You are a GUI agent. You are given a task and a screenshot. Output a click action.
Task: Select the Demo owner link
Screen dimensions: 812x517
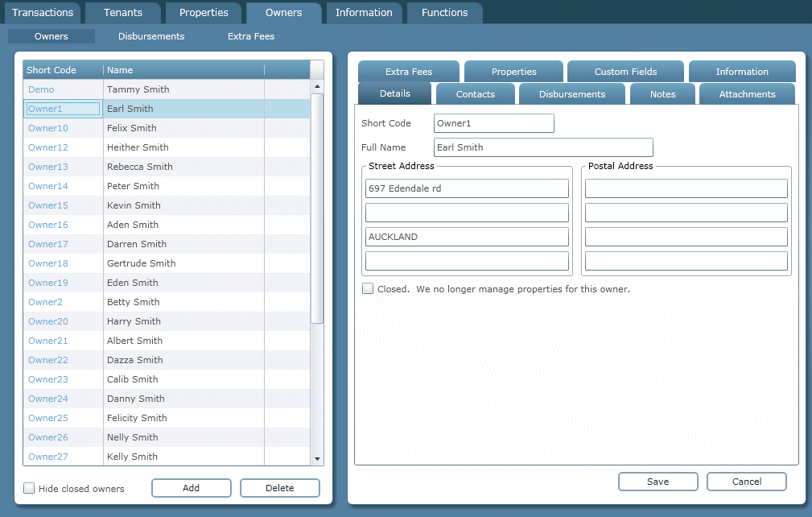click(x=41, y=89)
